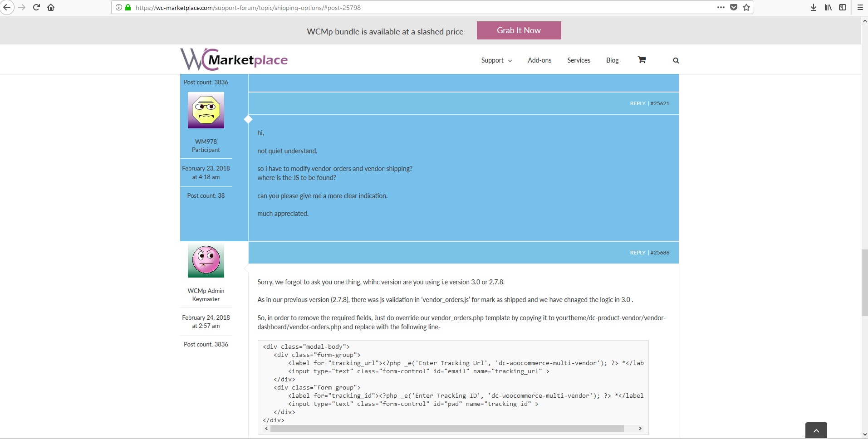Viewport: 868px width, 439px height.
Task: Click the scroll-to-top button
Action: (817, 430)
